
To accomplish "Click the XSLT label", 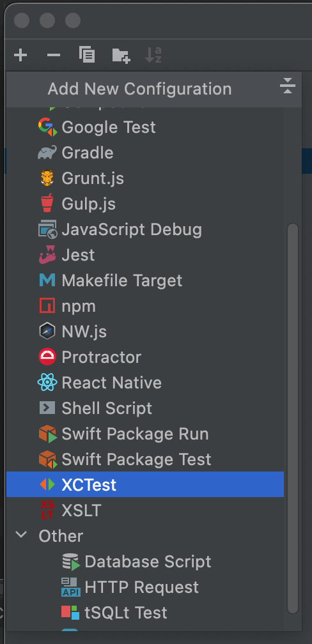I will (x=81, y=510).
